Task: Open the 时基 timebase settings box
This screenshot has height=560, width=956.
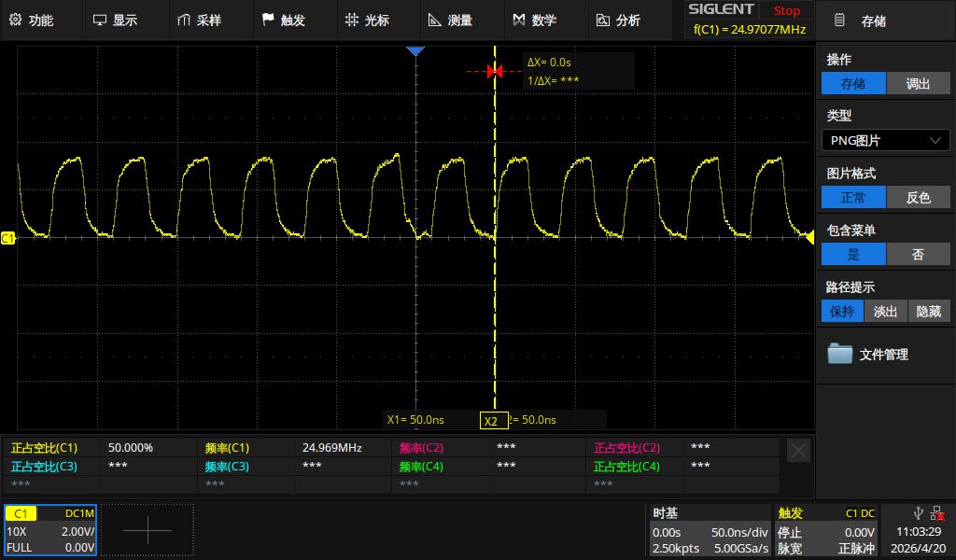Action: click(710, 530)
